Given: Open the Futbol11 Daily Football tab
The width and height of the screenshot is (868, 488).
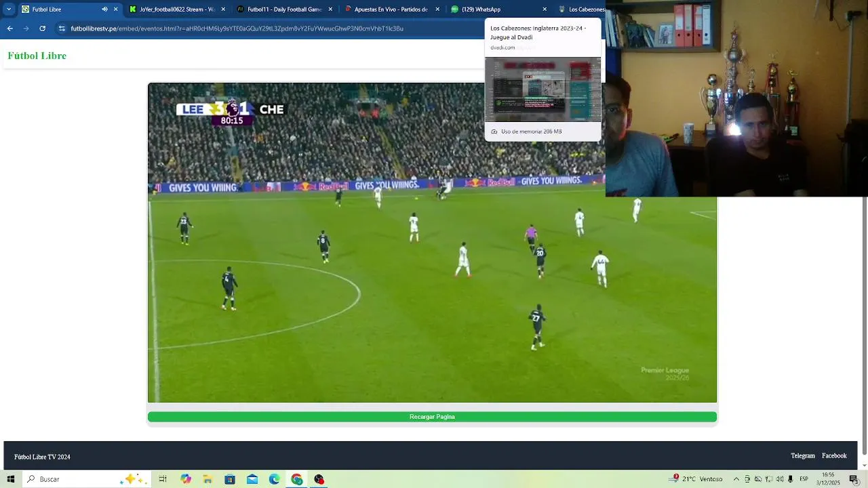Looking at the screenshot, I should tap(284, 9).
